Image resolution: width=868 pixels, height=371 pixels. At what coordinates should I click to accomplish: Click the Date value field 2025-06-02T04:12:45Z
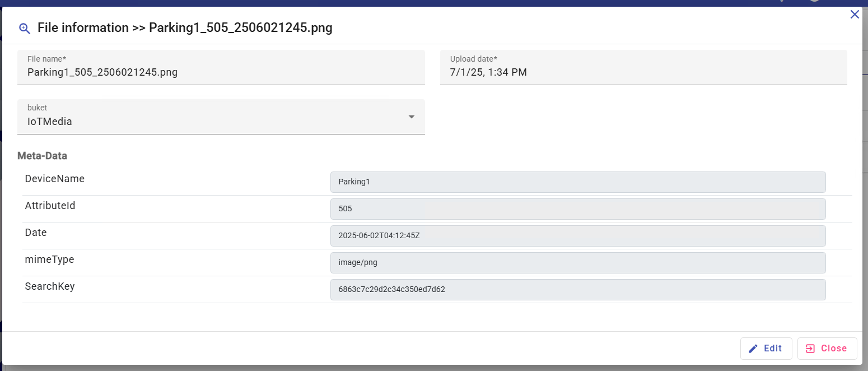click(577, 236)
